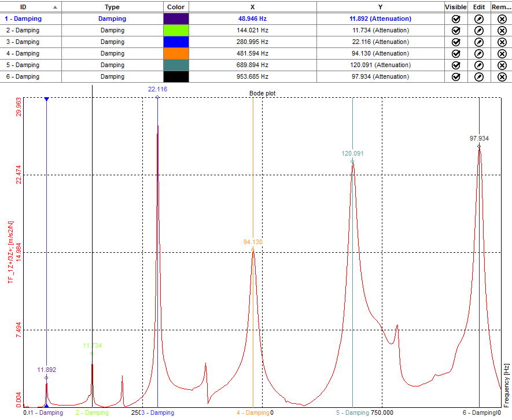Click the orange swatch of marker 4

click(176, 54)
